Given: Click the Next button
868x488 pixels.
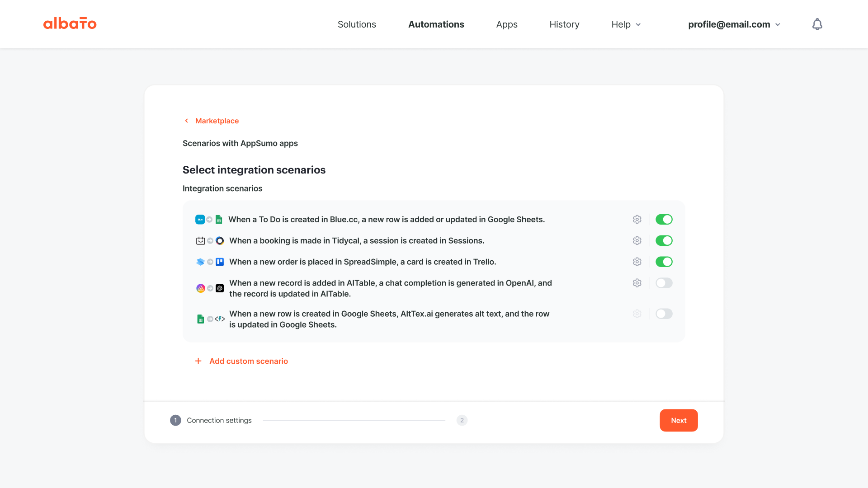Looking at the screenshot, I should pos(678,420).
